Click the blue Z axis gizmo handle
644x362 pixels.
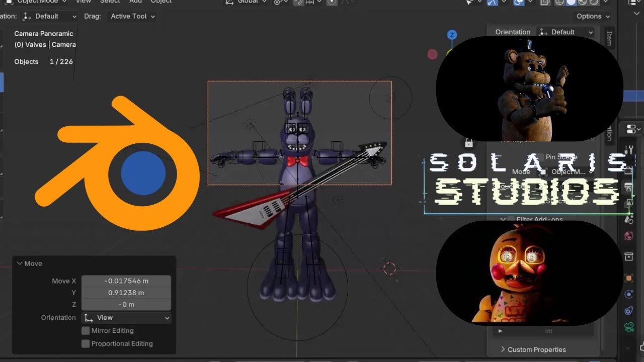(452, 35)
